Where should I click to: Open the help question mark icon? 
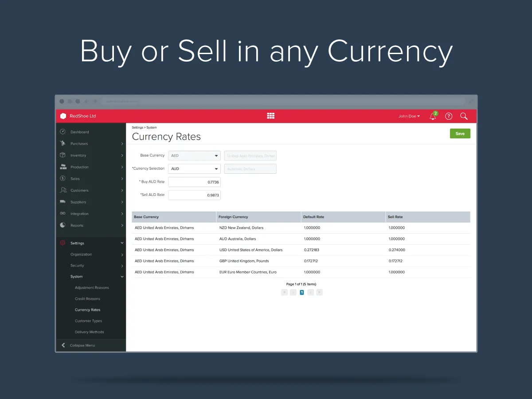point(449,116)
